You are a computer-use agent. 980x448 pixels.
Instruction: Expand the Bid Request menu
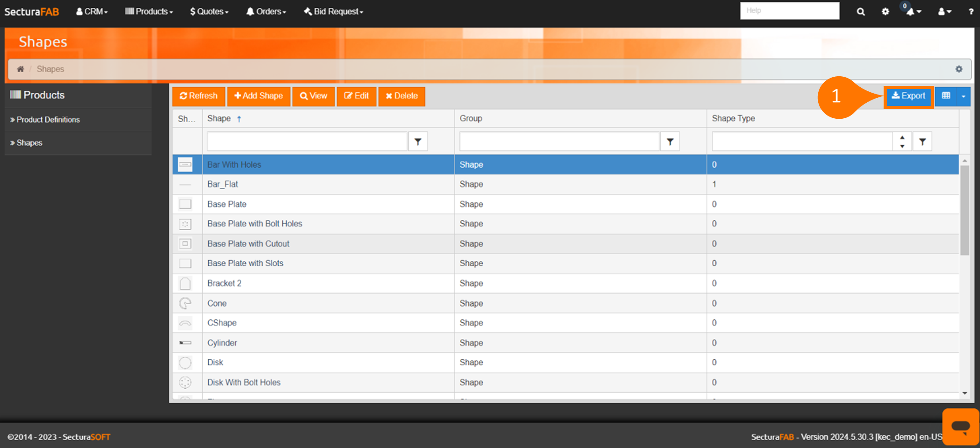tap(333, 11)
